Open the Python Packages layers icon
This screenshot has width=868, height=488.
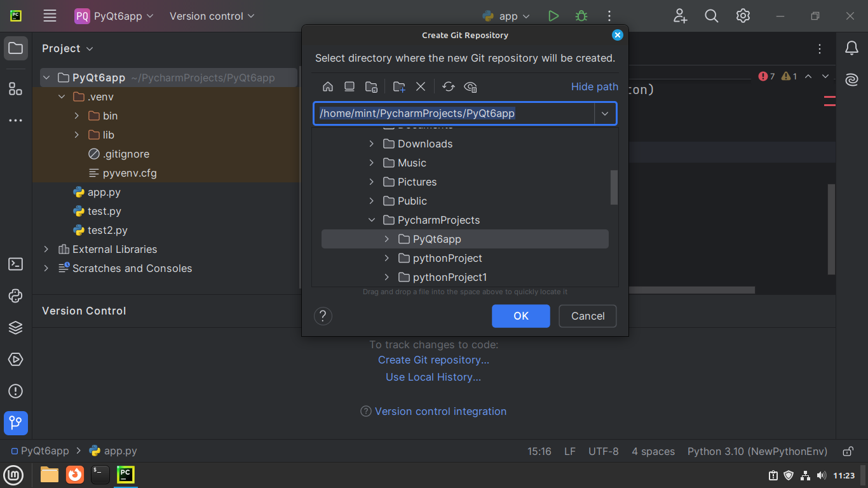click(16, 328)
